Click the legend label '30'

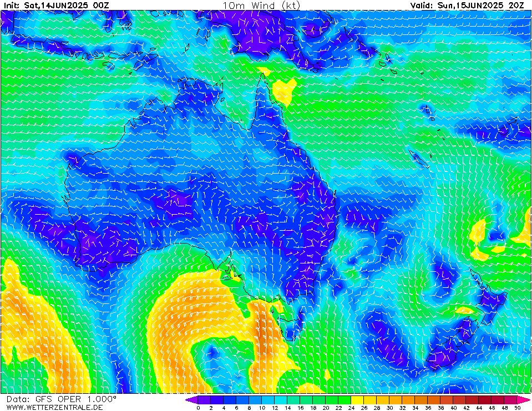point(389,408)
